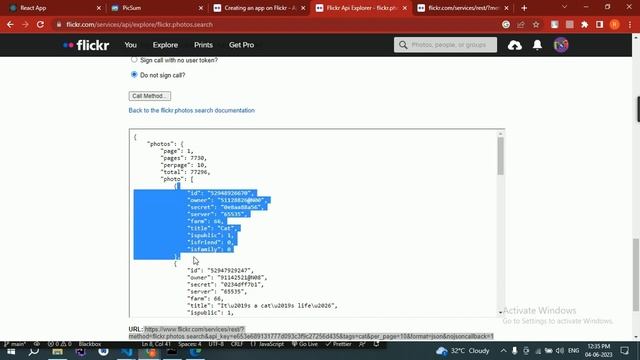The image size is (640, 360).
Task: Open the weather widget showing 32°C Cloudy
Action: point(462,351)
